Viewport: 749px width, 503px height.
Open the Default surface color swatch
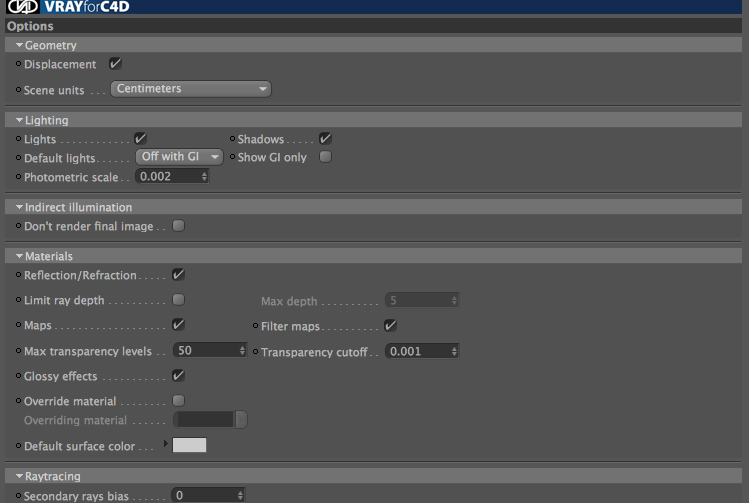(189, 445)
